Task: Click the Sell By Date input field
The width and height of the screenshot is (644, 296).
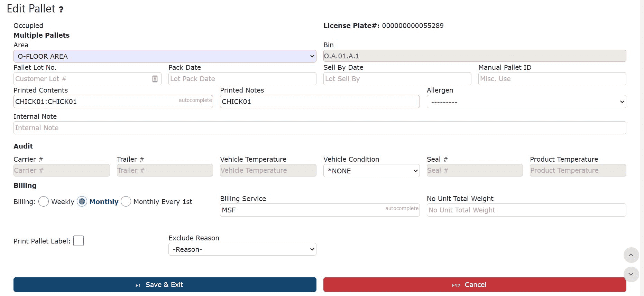Action: pos(397,79)
